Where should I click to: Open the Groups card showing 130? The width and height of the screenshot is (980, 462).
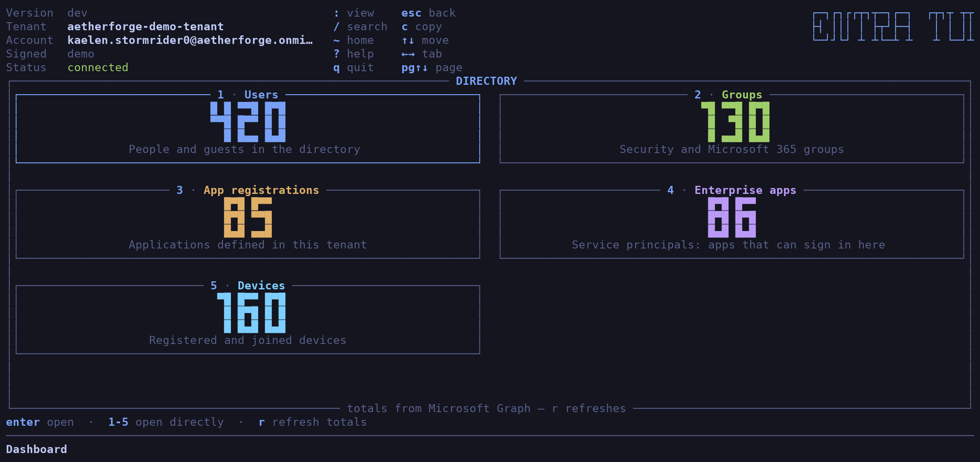[x=732, y=129]
